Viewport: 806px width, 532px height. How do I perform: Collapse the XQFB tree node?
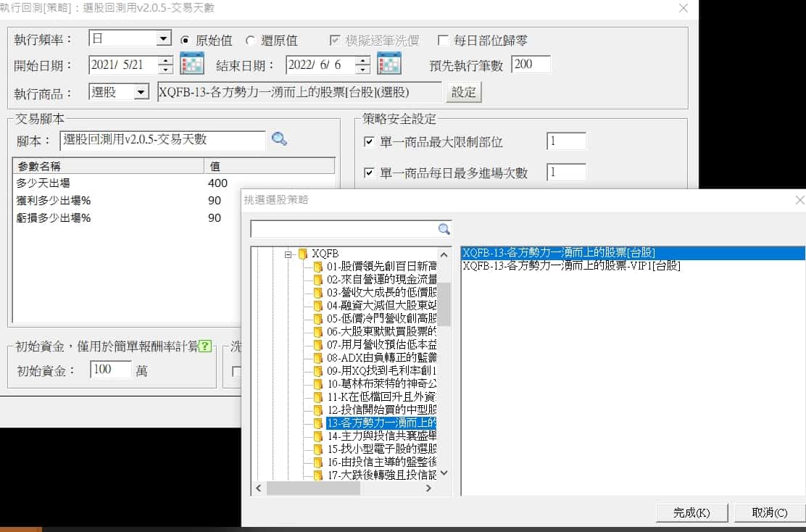pyautogui.click(x=288, y=254)
